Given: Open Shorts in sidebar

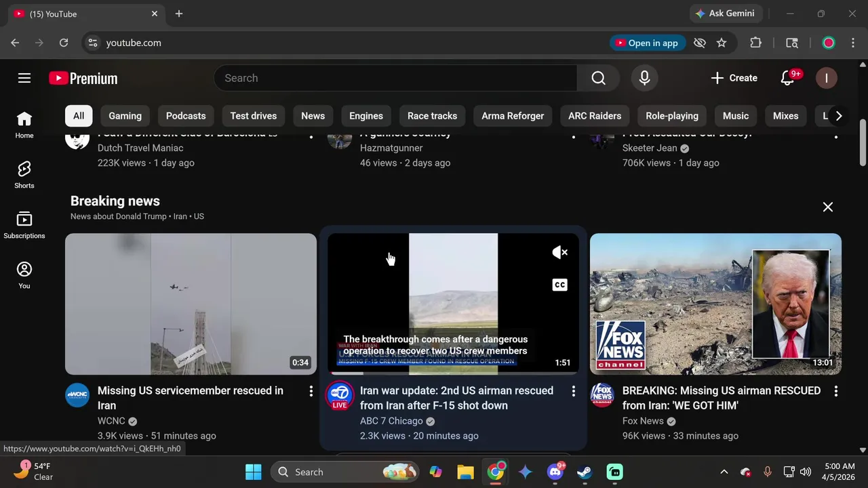Looking at the screenshot, I should (x=24, y=175).
